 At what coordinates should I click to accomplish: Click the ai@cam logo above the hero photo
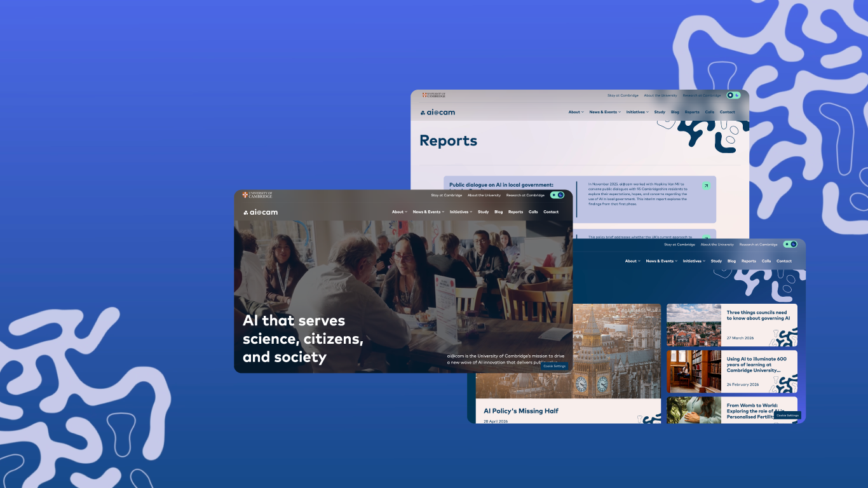tap(261, 212)
